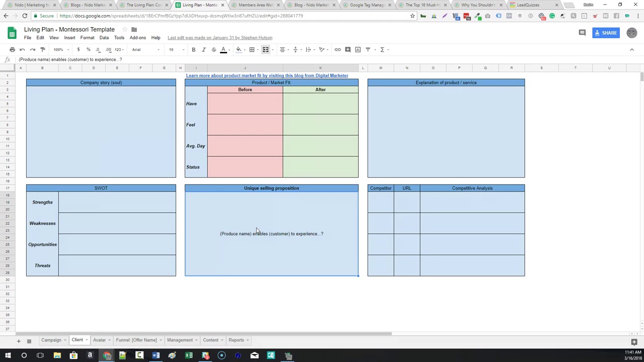644x362 pixels.
Task: Insert a comment from the toolbar
Action: tap(348, 49)
